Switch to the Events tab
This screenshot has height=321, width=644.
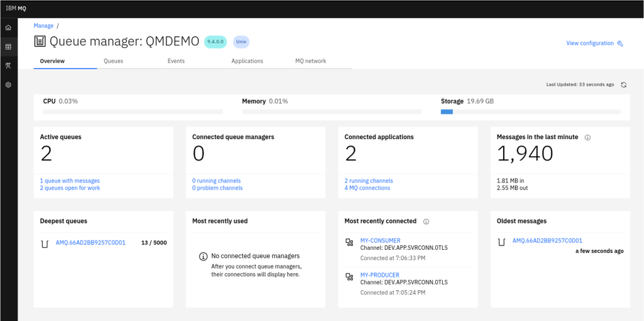pos(193,61)
